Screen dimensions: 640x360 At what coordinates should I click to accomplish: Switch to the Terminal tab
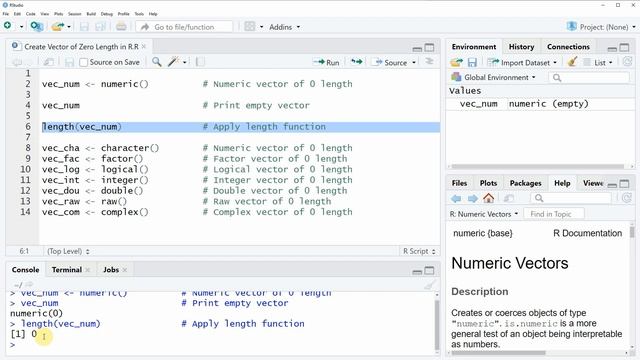pos(67,270)
